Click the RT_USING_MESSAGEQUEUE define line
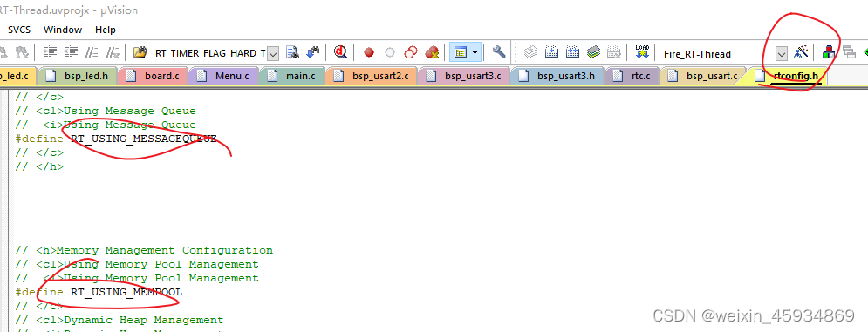 pyautogui.click(x=116, y=139)
